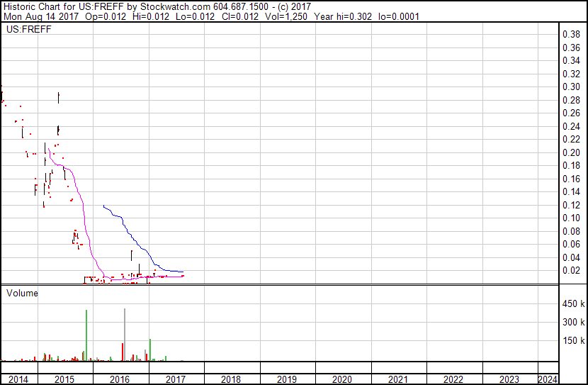This screenshot has width=588, height=385.
Task: Click the 0.34 price axis value
Action: 571,60
